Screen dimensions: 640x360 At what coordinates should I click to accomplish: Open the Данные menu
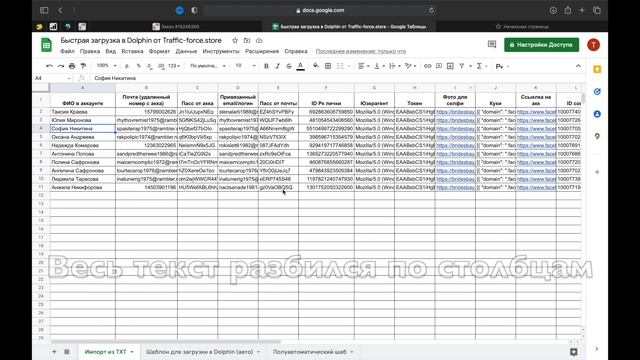tap(186, 51)
